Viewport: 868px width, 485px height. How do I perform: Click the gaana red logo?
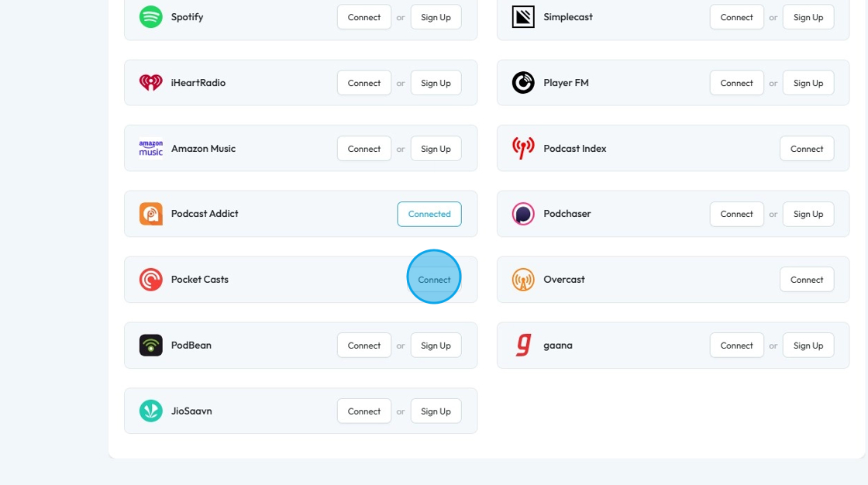tap(523, 346)
